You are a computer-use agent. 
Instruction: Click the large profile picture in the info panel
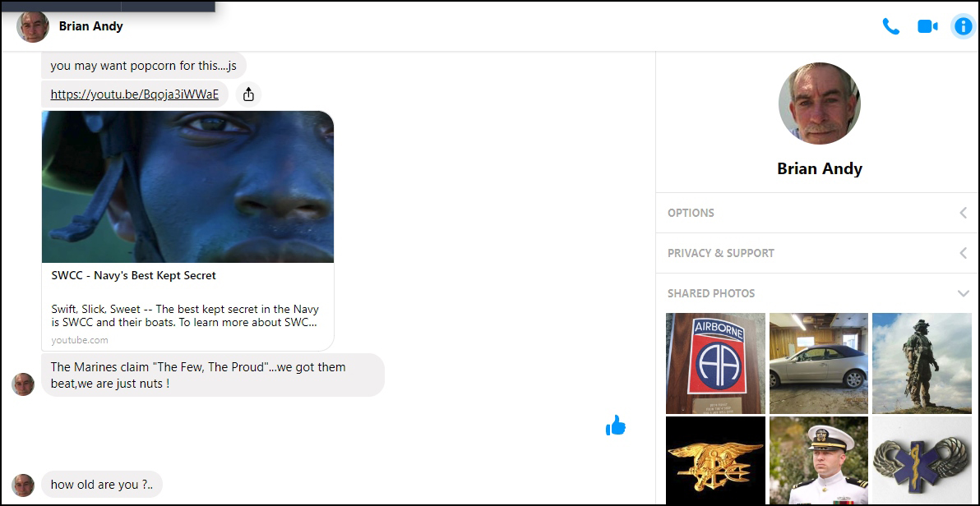[x=819, y=103]
